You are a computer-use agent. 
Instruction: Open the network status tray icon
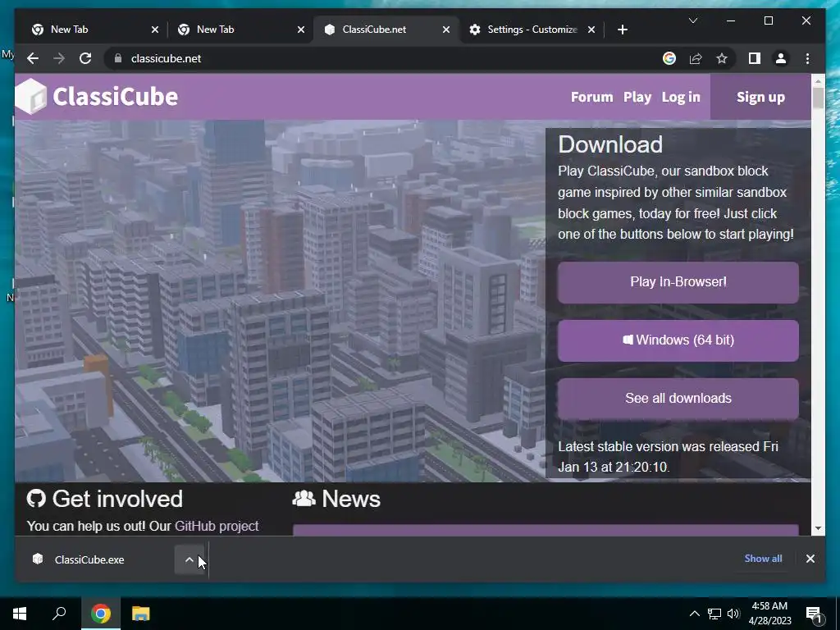click(x=714, y=614)
